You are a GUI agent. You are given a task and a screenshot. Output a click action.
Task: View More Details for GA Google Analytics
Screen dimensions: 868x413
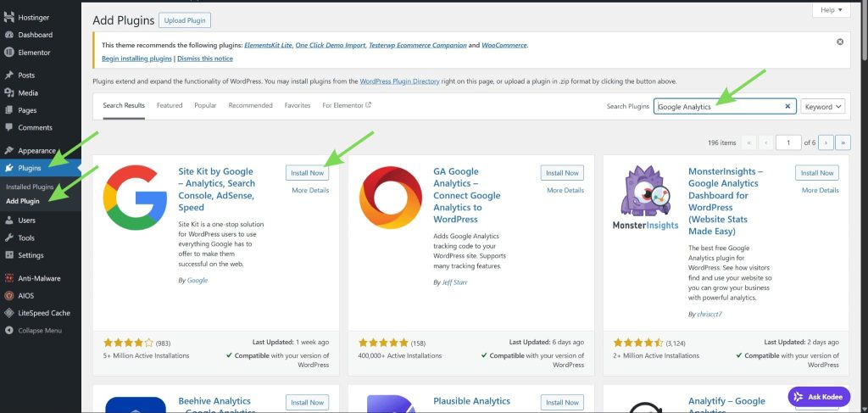point(565,190)
